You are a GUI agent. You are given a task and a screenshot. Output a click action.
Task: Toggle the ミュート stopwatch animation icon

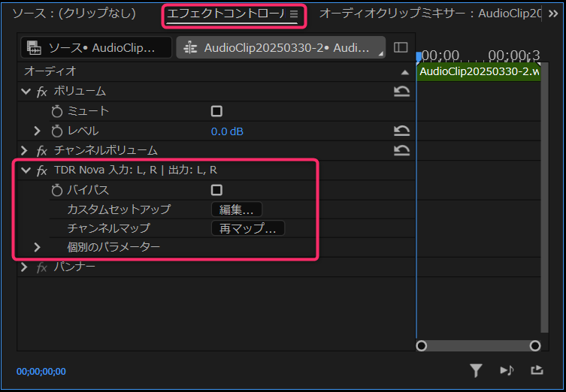click(x=57, y=111)
